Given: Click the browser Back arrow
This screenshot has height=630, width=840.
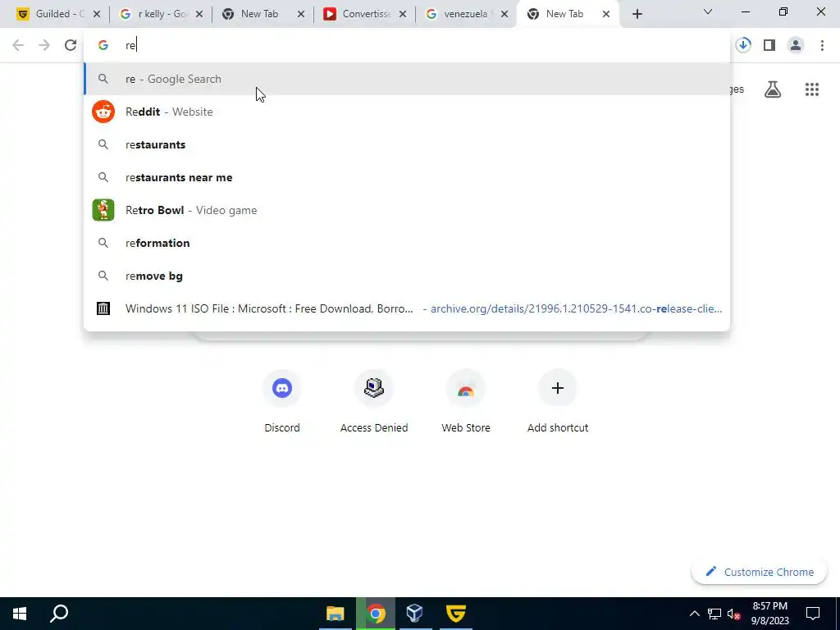Looking at the screenshot, I should click(x=18, y=45).
